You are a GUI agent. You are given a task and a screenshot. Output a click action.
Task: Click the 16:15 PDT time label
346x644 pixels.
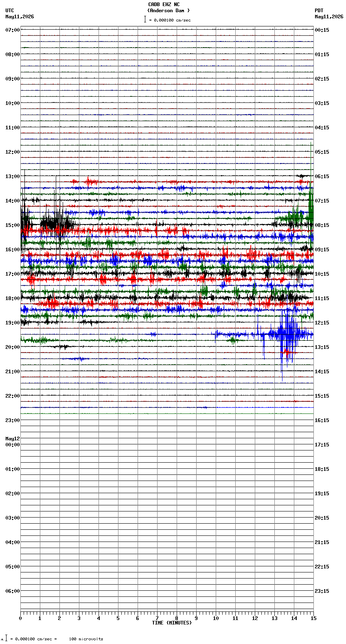point(322,420)
